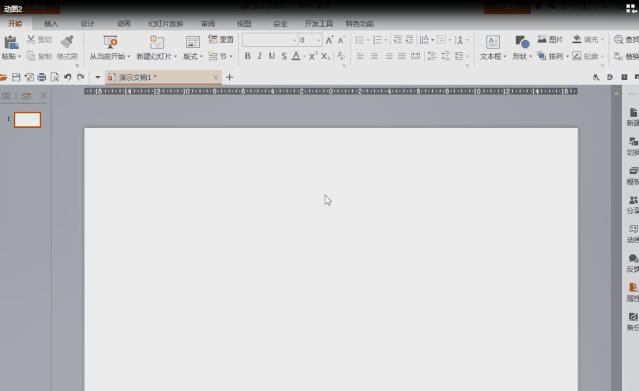Expand the quick access toolbar dropdown
The height and width of the screenshot is (391, 639).
click(98, 77)
